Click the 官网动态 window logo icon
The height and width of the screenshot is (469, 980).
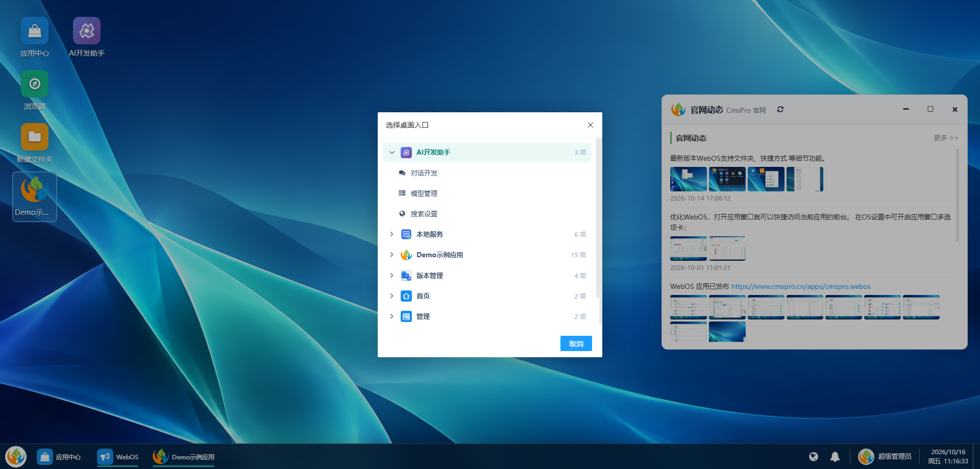point(678,109)
